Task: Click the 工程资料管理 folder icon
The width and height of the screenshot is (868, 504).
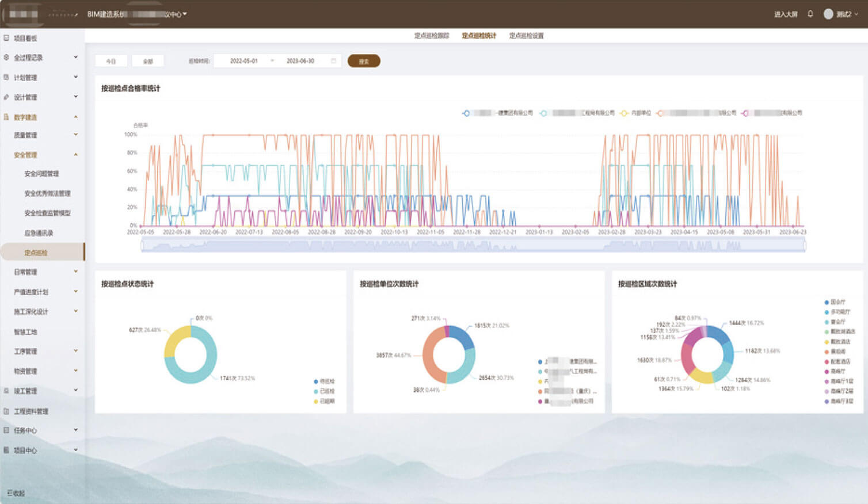Action: [x=6, y=411]
